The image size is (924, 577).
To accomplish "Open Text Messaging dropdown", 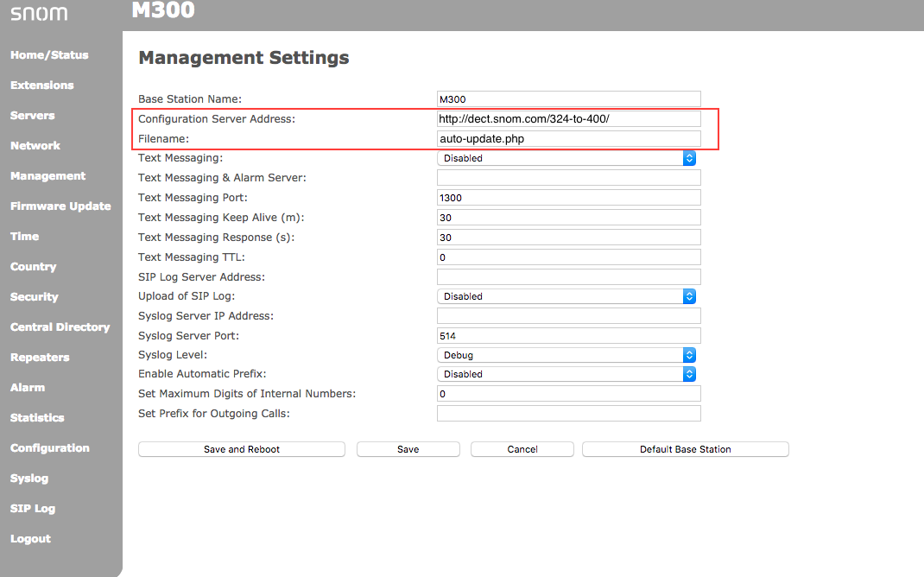I will (x=566, y=158).
